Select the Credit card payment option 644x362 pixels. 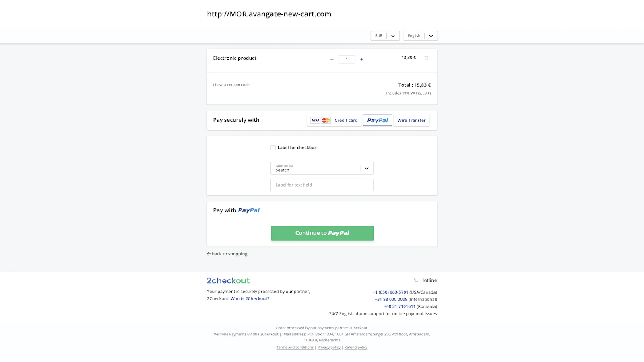(x=346, y=120)
